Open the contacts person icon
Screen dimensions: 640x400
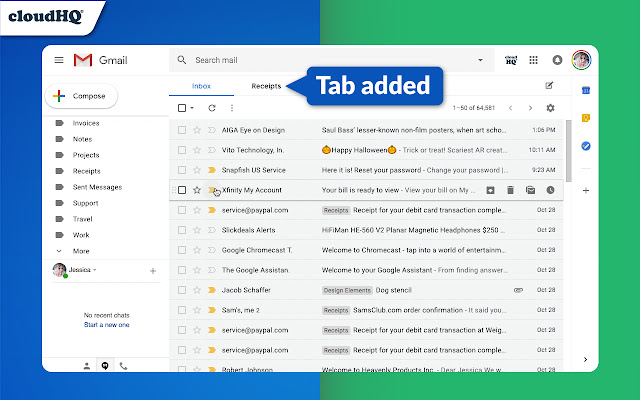point(87,366)
